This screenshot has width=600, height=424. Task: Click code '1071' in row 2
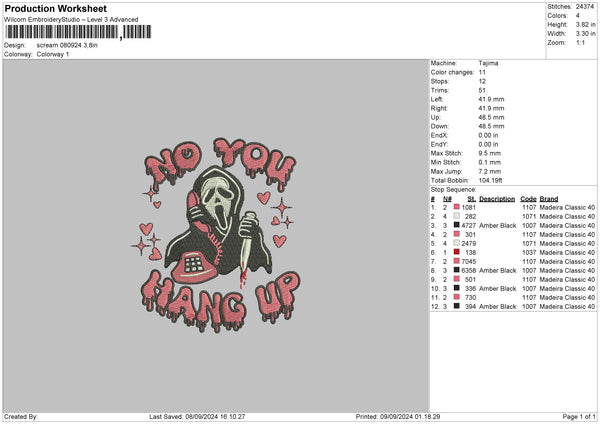coord(529,217)
